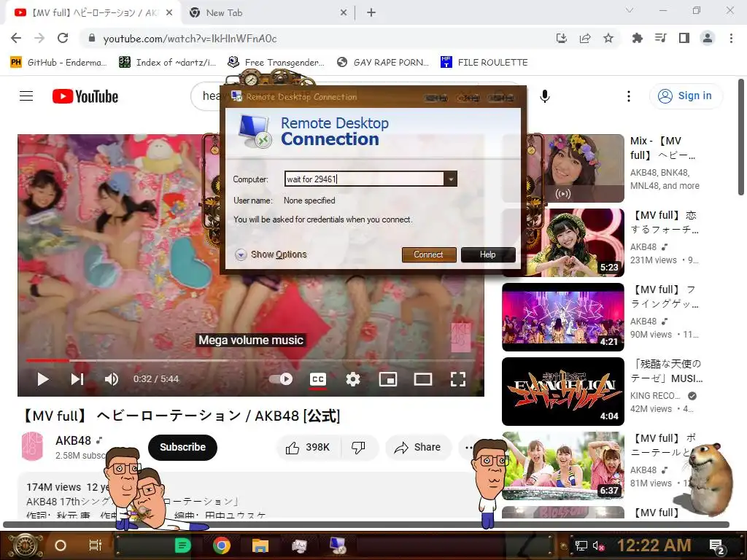Open GitHub - Enderma bookmark
Screen dimensions: 747x560
59,63
